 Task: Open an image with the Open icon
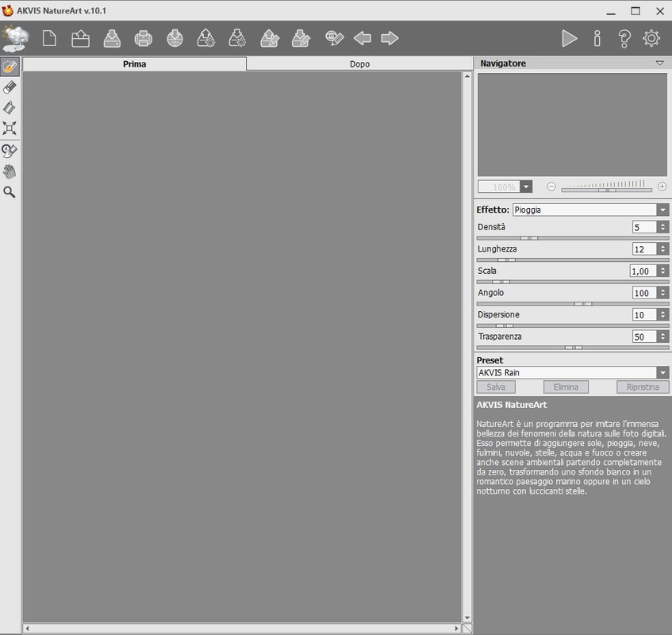tap(81, 38)
